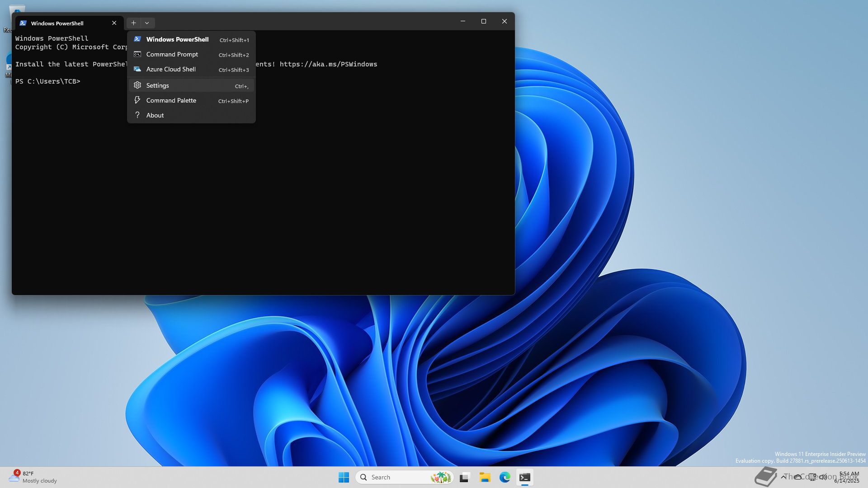Screen dimensions: 868x488
Task: Open About from dropdown menu
Action: [x=155, y=115]
